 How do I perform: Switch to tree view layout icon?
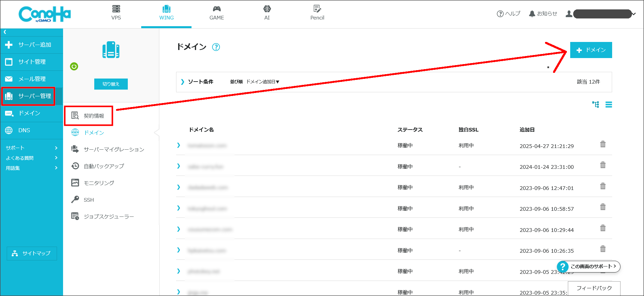(596, 105)
